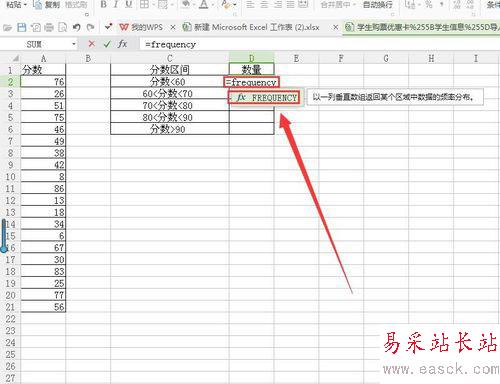Viewport: 500px width, 384px height.
Task: Click the align center icon
Action: pyautogui.click(x=264, y=4)
